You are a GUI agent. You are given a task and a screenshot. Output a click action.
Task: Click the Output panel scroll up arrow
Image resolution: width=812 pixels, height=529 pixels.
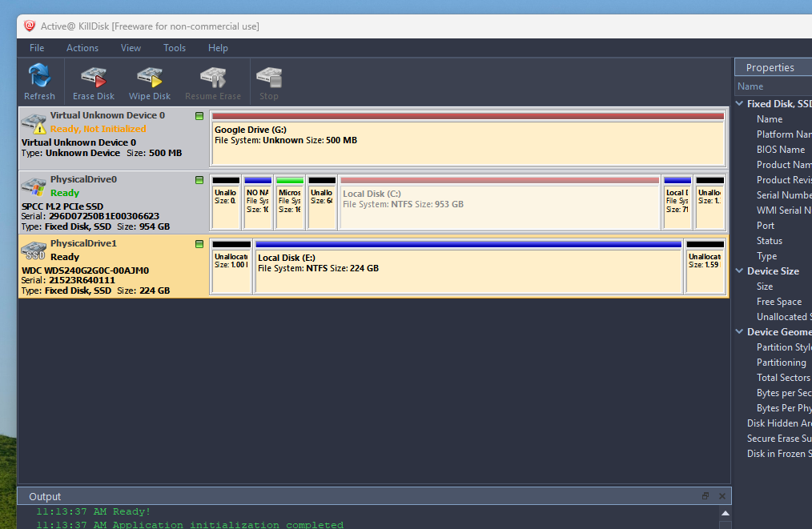point(725,513)
